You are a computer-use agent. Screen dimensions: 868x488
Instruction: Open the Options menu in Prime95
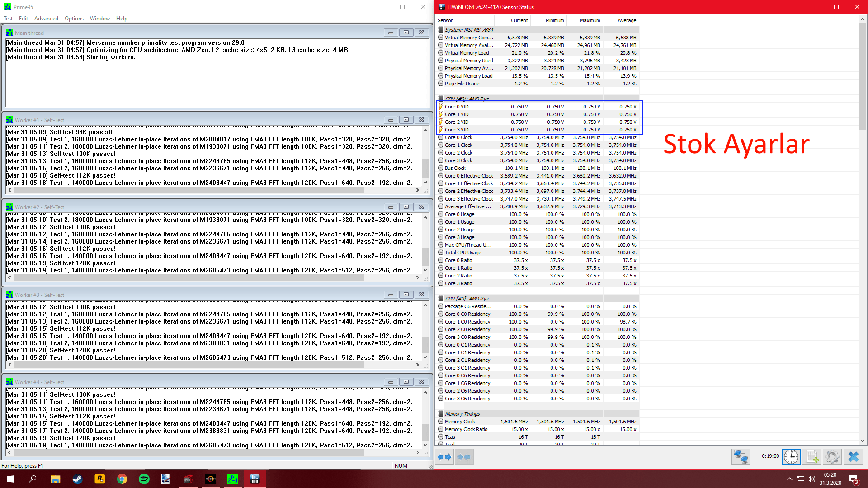pos(74,19)
